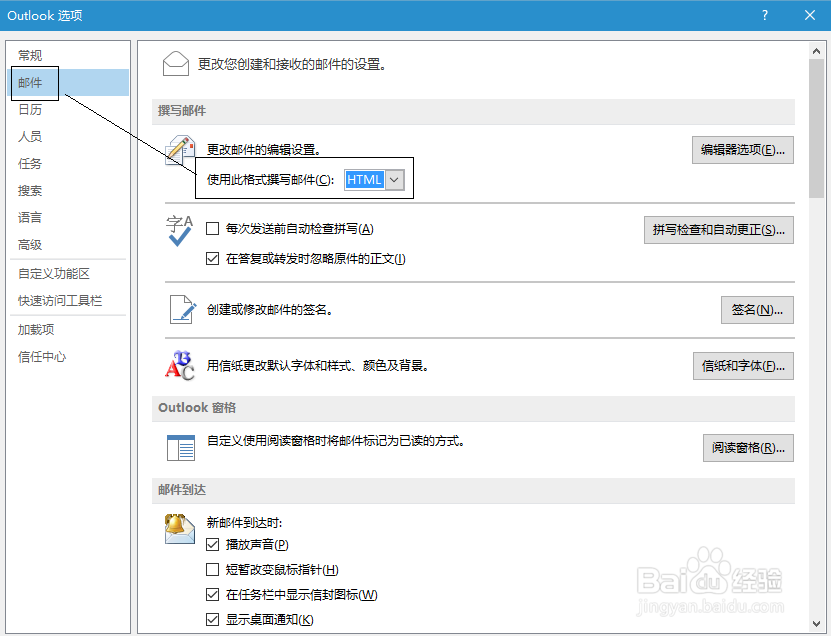Uncheck 在答复或转发时忽略原件的正文
The width and height of the screenshot is (831, 636).
point(213,259)
